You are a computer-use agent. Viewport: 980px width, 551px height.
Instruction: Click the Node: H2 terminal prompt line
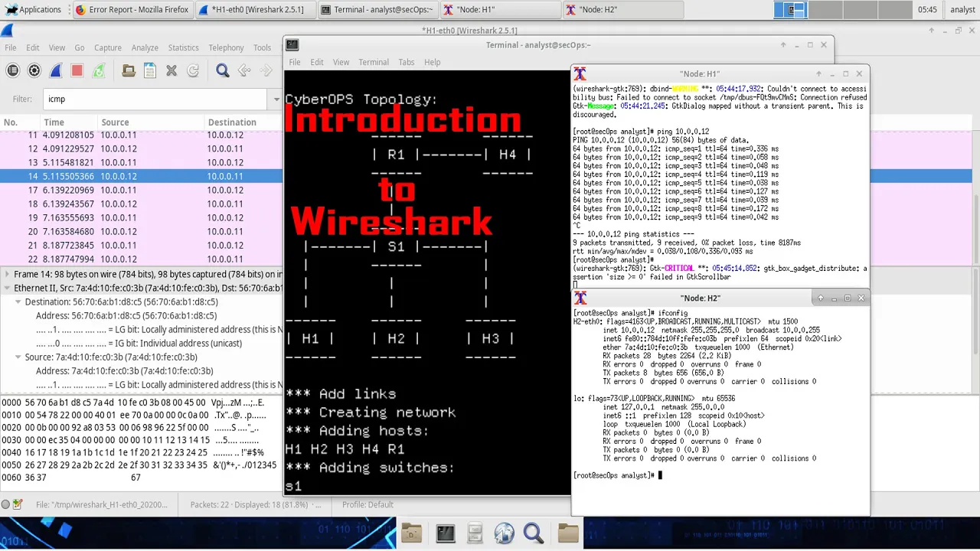[616, 475]
